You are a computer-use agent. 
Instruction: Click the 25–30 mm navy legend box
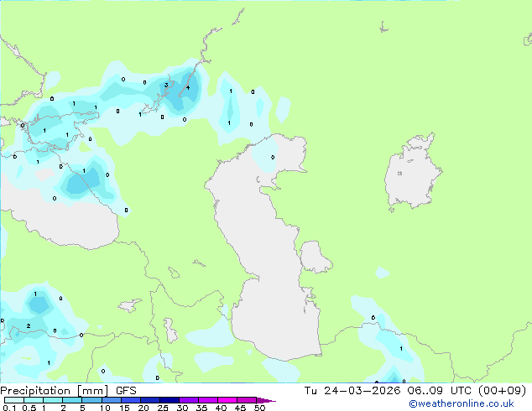tap(170, 400)
